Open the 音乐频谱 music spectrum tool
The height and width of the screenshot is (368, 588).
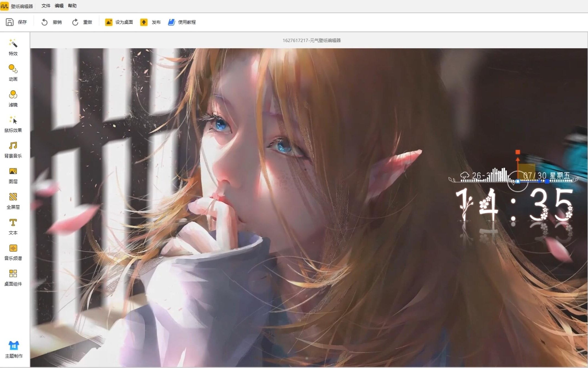(x=13, y=252)
